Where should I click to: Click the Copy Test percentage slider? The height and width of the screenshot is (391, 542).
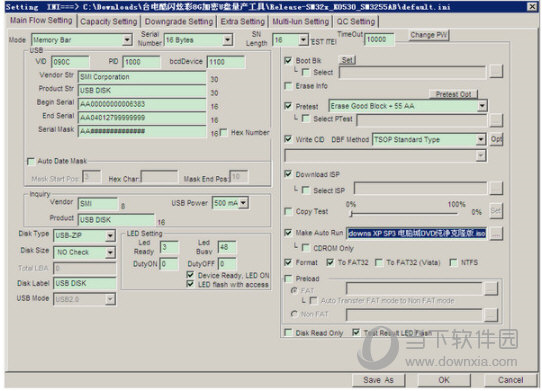[x=404, y=213]
